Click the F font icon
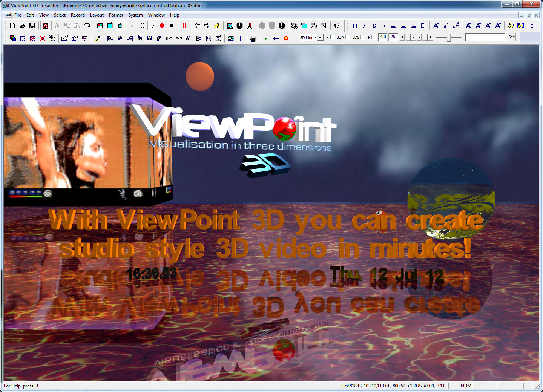 point(384,26)
